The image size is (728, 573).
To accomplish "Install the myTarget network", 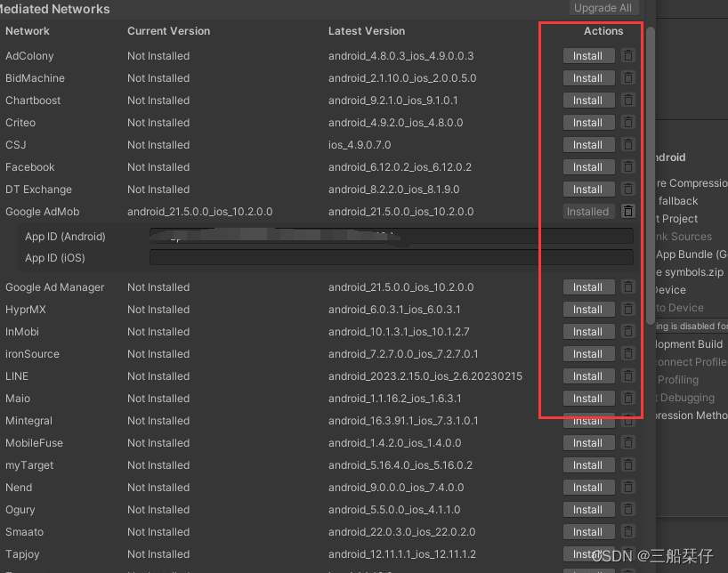I will point(588,465).
